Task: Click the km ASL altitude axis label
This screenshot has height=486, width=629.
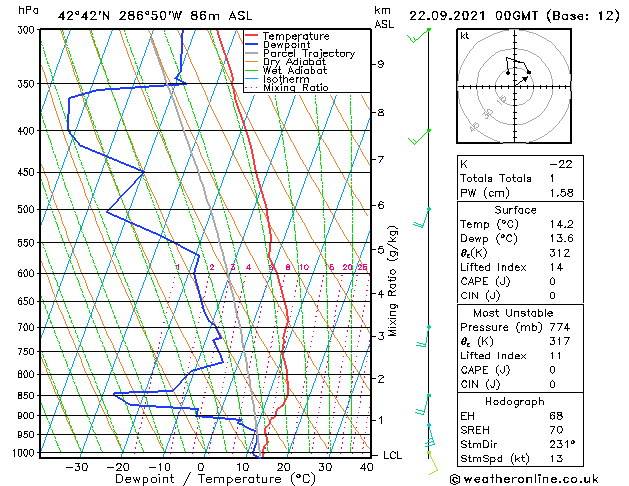Action: click(x=384, y=17)
